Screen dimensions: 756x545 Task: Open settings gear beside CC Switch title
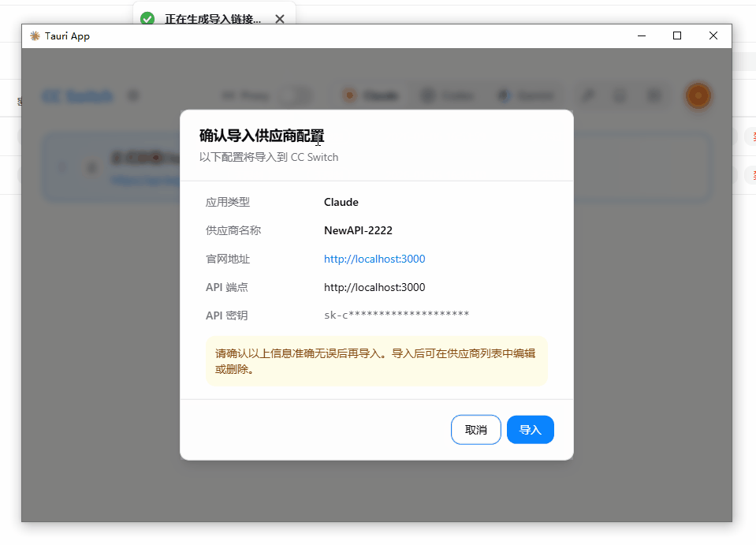[134, 96]
